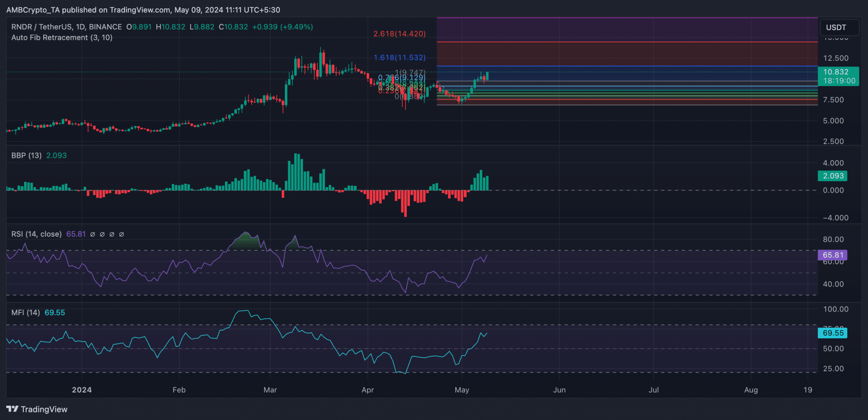This screenshot has width=868, height=420.
Task: Click the 5.000 price axis label
Action: pyautogui.click(x=833, y=121)
